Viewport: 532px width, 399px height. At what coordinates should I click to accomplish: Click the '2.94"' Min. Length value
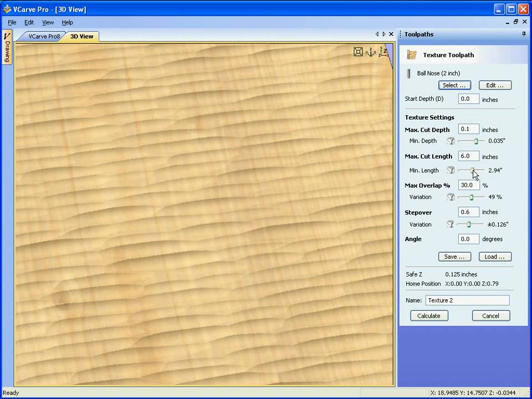495,170
